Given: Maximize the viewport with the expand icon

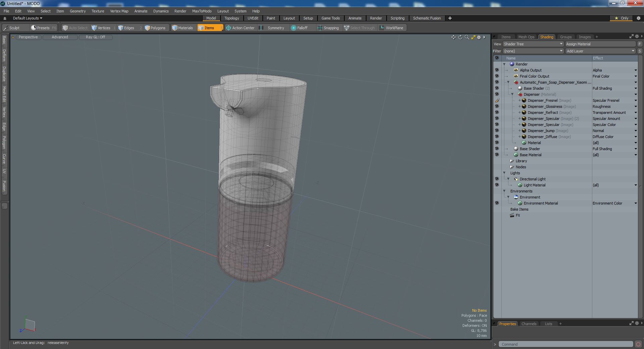Looking at the screenshot, I should coord(473,37).
